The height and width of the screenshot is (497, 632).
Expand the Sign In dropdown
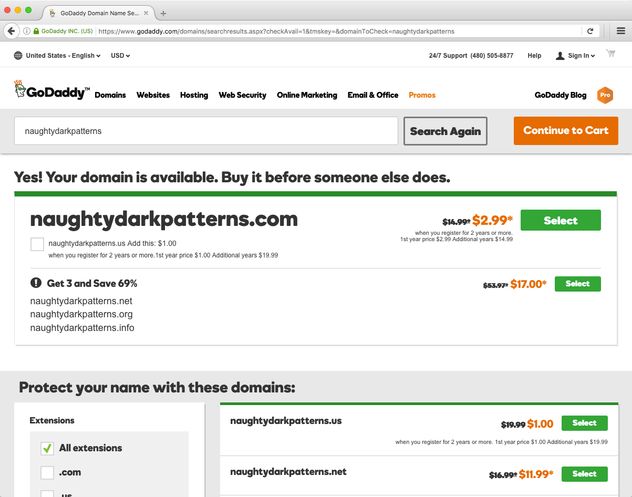[x=581, y=56]
